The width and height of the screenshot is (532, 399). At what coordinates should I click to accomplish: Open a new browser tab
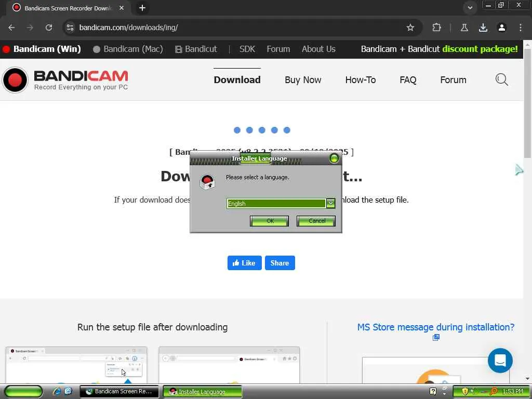point(142,8)
